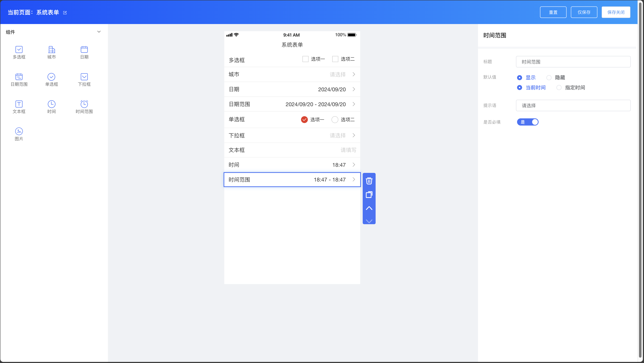Toggle the 是否必填 required switch
The height and width of the screenshot is (363, 644).
click(x=527, y=122)
